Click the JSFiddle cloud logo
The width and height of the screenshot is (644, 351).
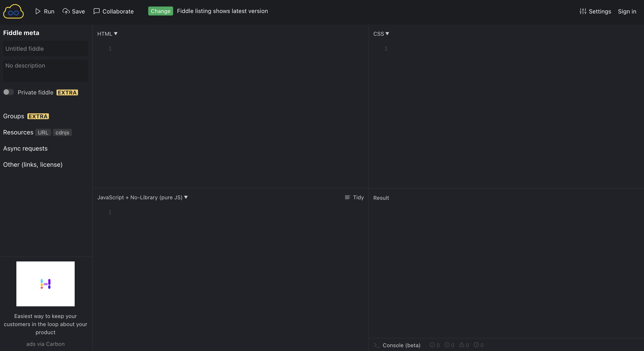13,11
